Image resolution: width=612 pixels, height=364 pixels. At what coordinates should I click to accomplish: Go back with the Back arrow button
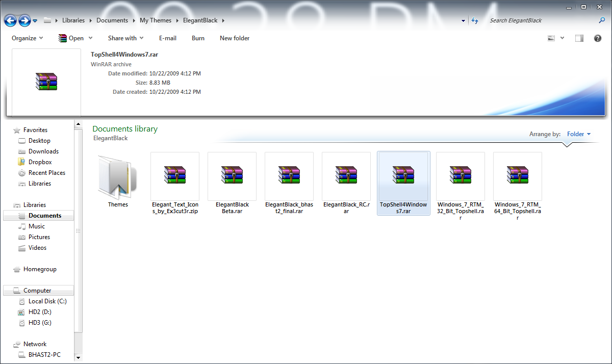(10, 20)
